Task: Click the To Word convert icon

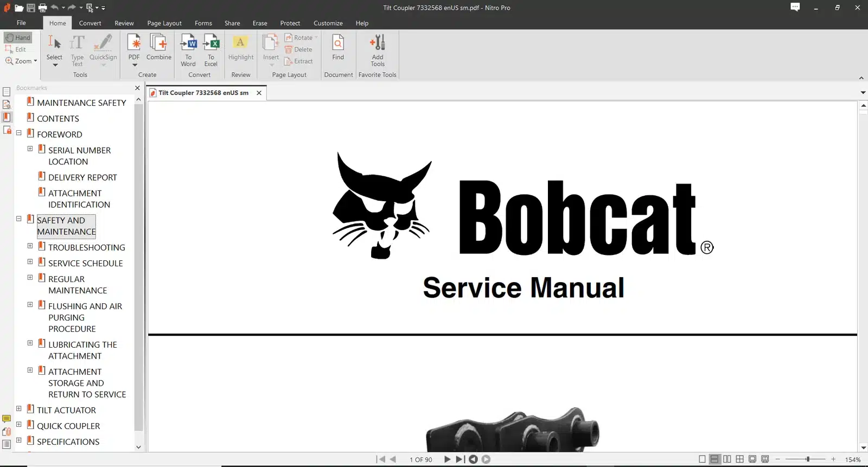Action: pyautogui.click(x=188, y=49)
